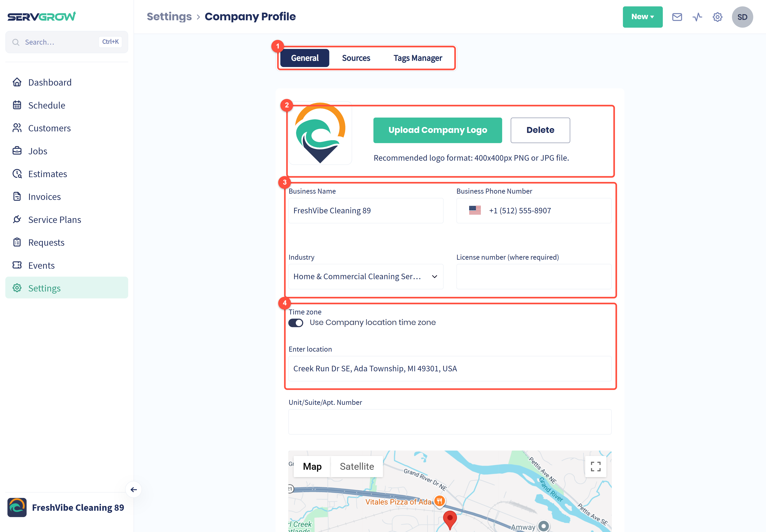
Task: Click Upload Company Logo button
Action: 437,130
